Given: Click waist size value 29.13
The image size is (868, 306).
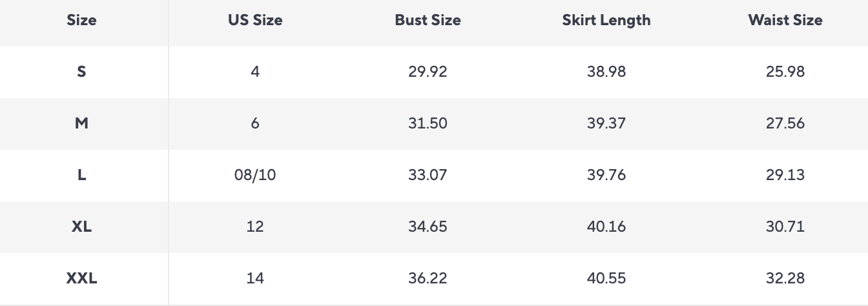Looking at the screenshot, I should coord(785,175).
